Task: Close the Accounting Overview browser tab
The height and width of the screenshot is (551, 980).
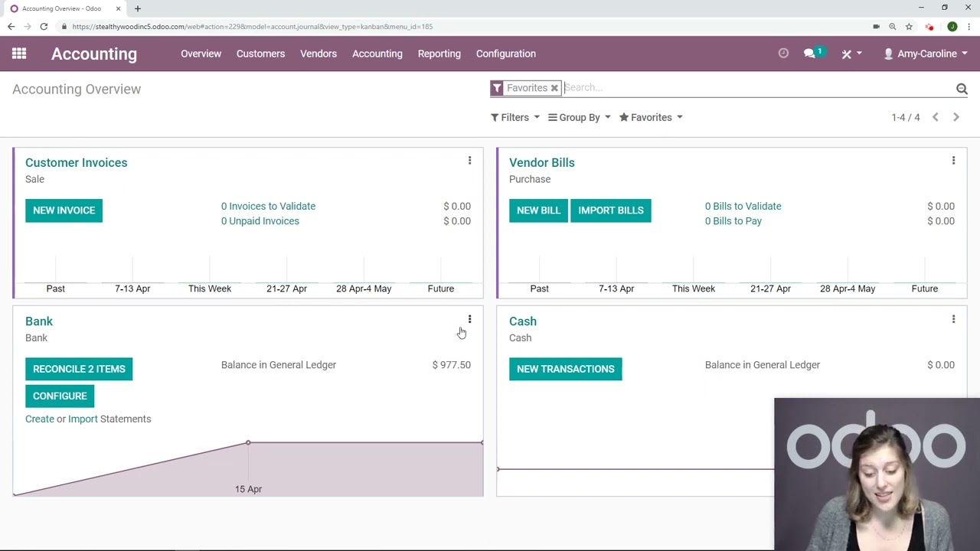Action: pyautogui.click(x=119, y=8)
